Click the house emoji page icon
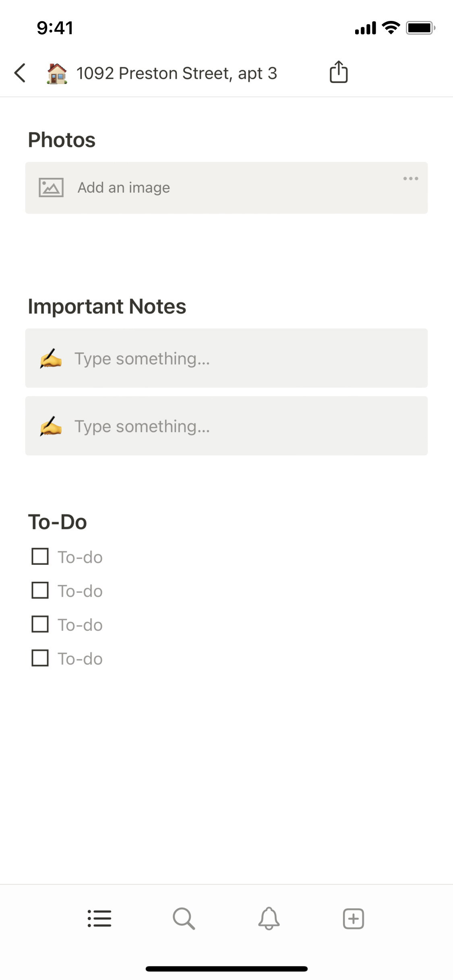This screenshot has width=453, height=980. coord(57,73)
